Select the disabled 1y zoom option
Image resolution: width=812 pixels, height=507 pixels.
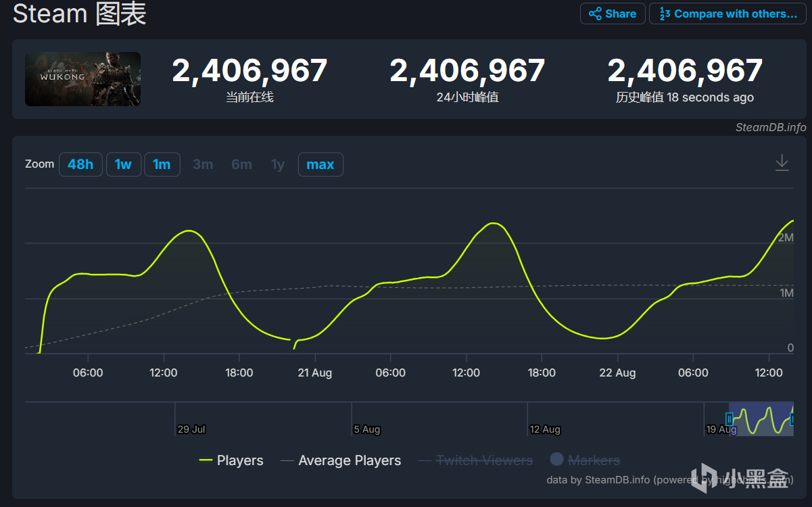click(278, 164)
